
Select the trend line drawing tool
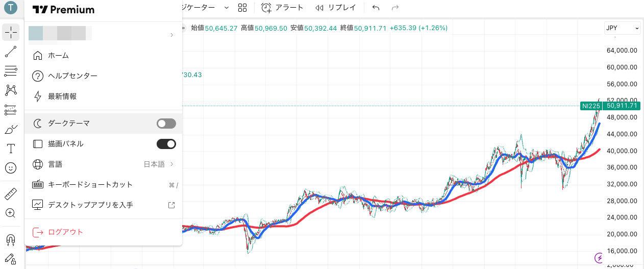tap(10, 52)
